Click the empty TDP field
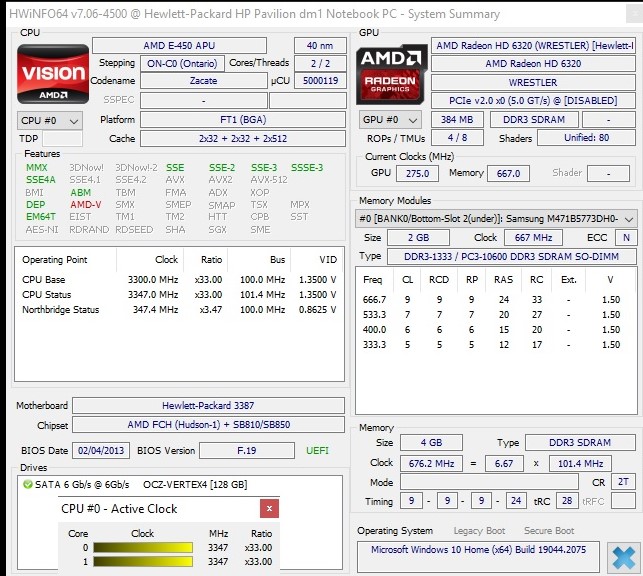This screenshot has width=643, height=576. pos(62,139)
